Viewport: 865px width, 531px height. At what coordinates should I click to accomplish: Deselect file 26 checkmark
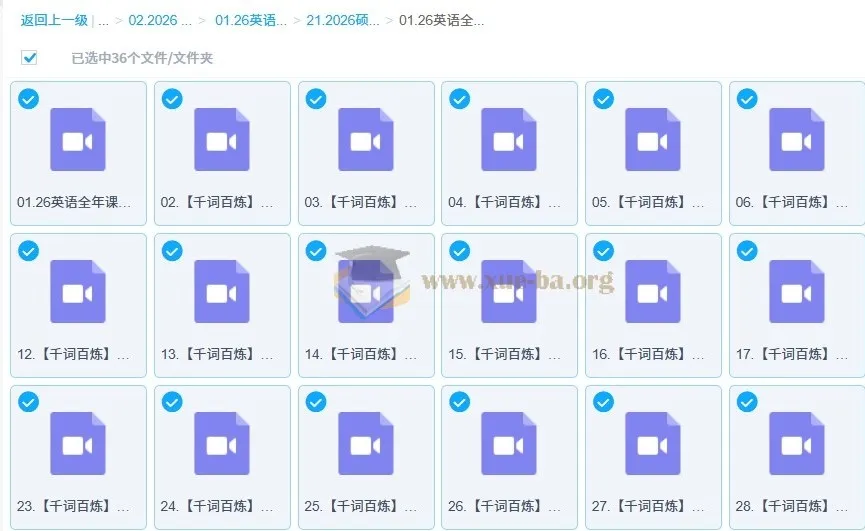pyautogui.click(x=460, y=402)
